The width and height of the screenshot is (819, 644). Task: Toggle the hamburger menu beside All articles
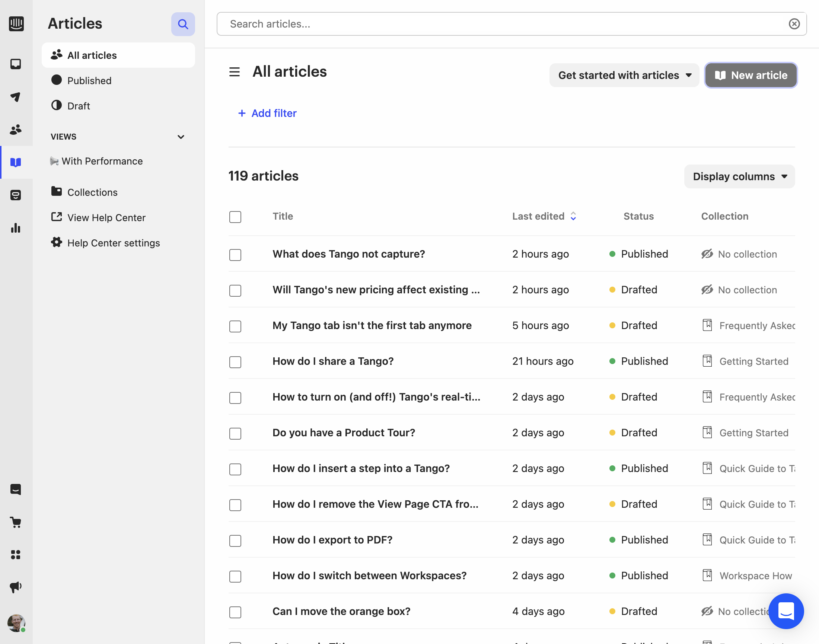[235, 72]
